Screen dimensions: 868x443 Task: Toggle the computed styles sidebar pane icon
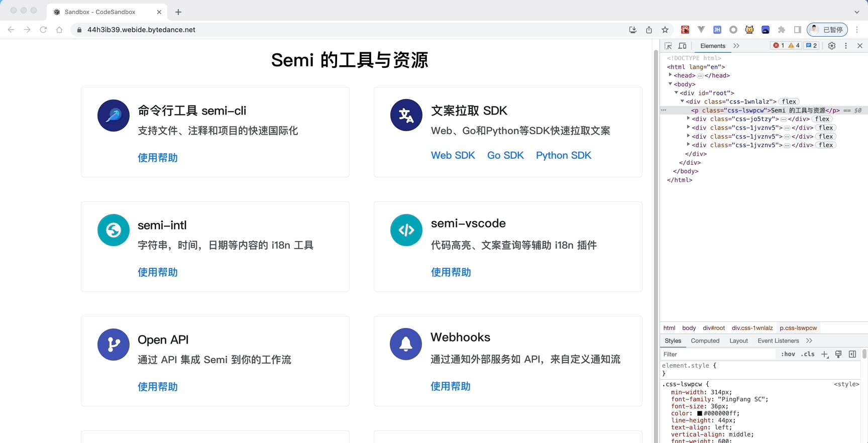[852, 354]
